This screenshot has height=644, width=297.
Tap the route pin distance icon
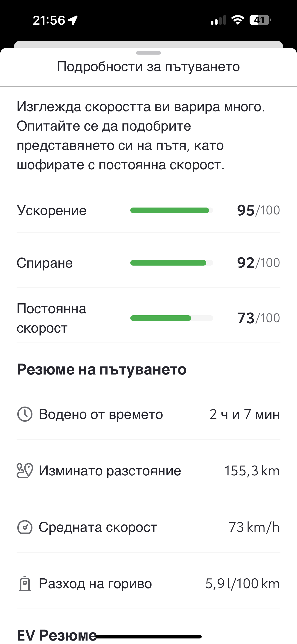click(25, 471)
